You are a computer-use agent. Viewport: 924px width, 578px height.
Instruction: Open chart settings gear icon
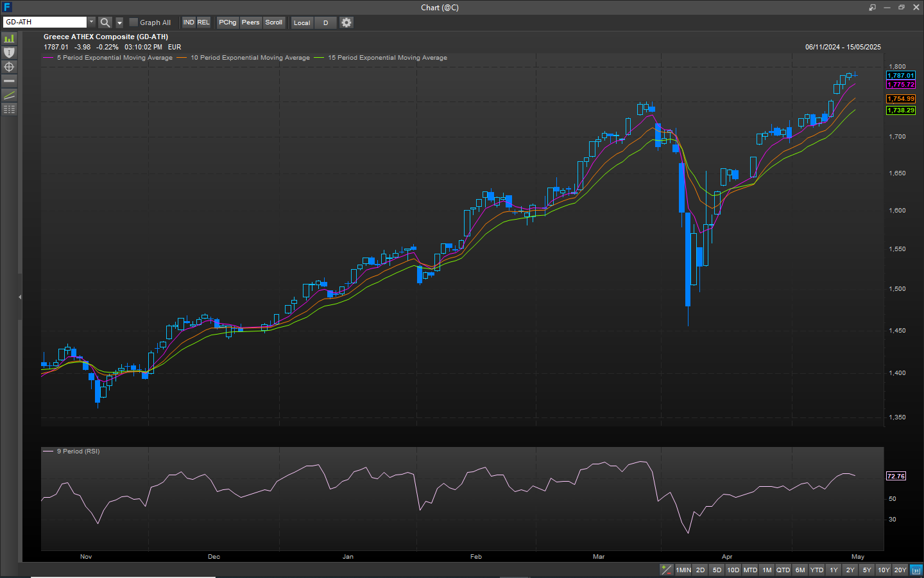tap(346, 22)
